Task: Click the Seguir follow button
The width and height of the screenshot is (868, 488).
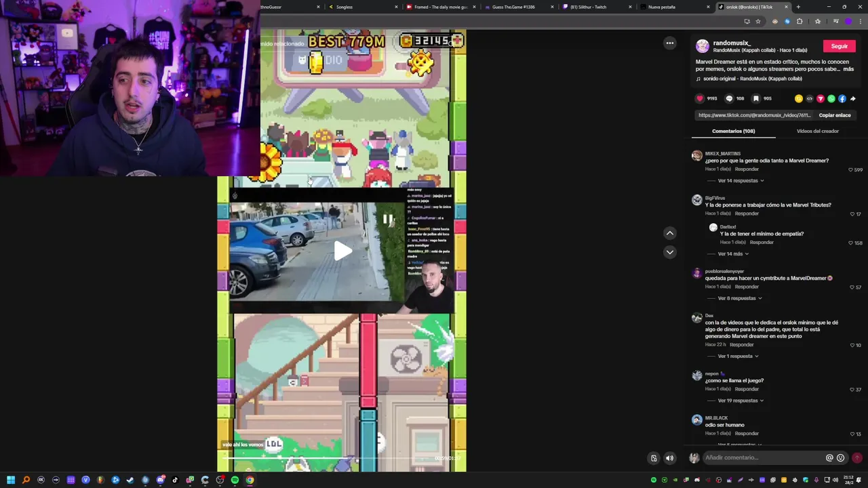Action: tap(840, 46)
